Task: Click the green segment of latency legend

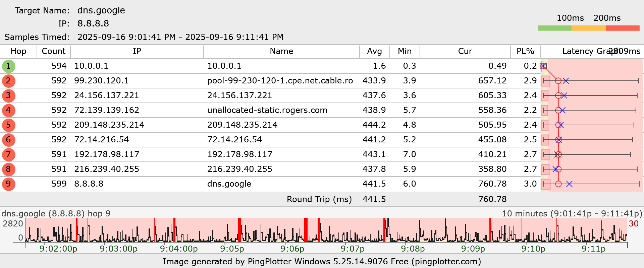Action: coord(554,28)
